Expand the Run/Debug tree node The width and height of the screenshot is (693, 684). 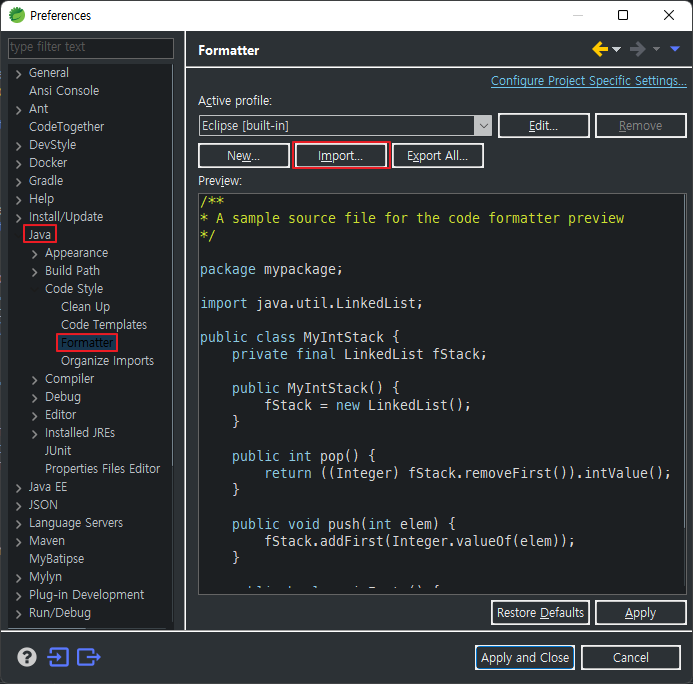[x=19, y=614]
